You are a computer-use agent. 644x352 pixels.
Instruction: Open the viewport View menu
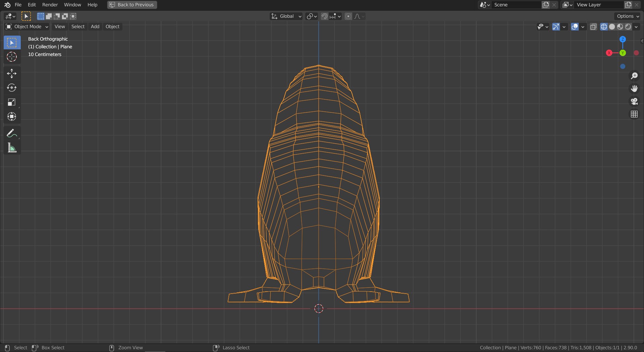click(x=60, y=27)
